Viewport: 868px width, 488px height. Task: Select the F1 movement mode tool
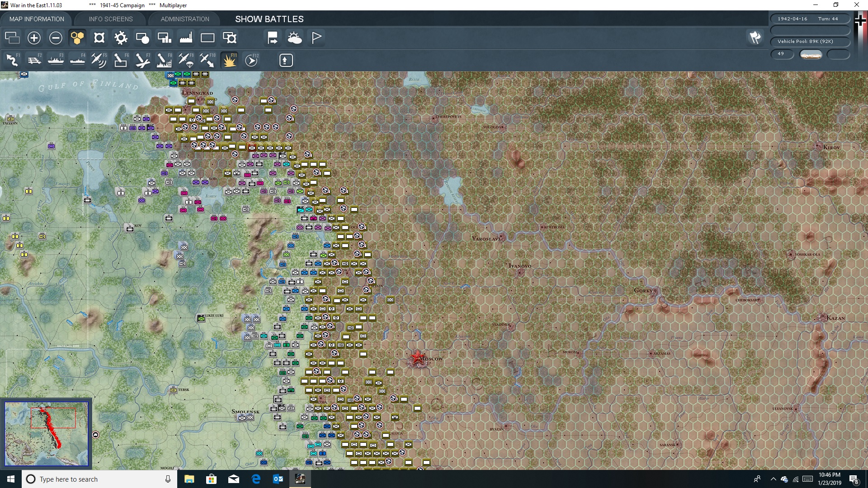click(x=13, y=59)
